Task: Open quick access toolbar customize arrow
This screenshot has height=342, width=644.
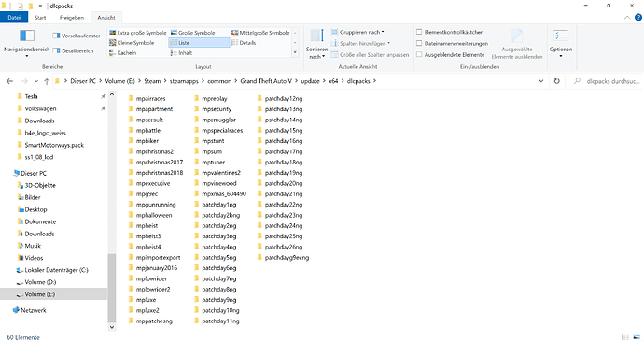Action: tap(40, 6)
